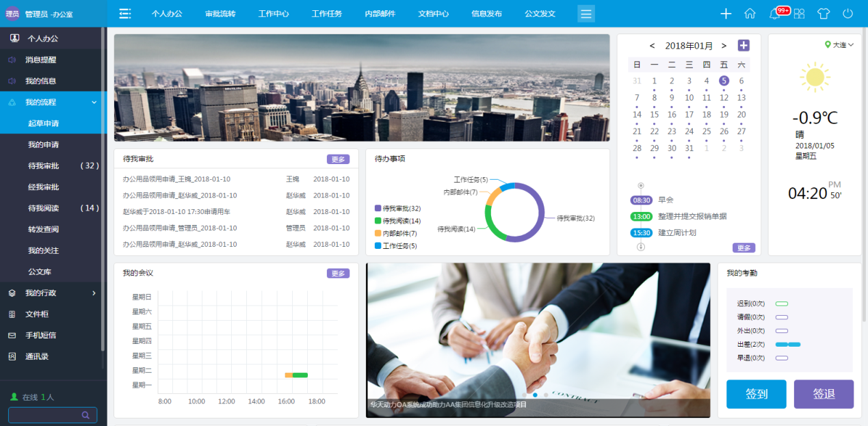Click the home icon in top bar
This screenshot has height=426, width=868.
click(750, 14)
